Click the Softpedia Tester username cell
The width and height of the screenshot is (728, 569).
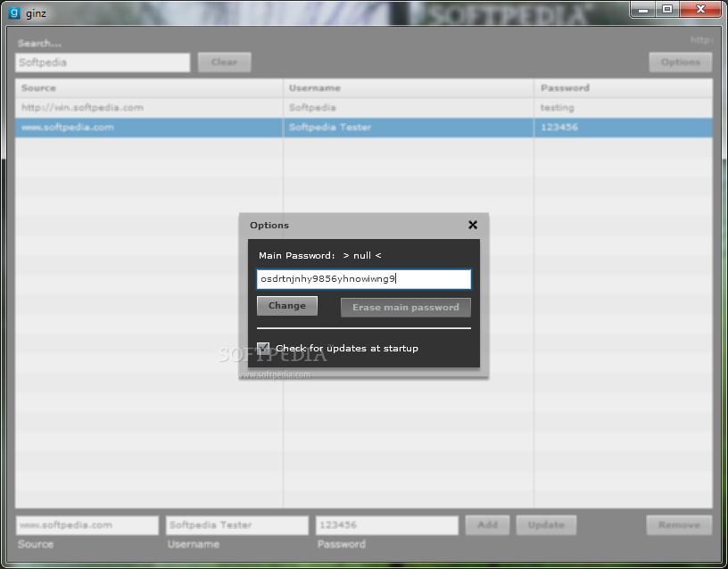coord(408,128)
